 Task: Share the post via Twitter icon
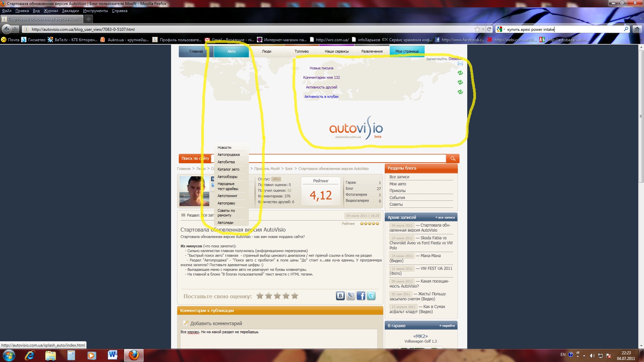(371, 296)
